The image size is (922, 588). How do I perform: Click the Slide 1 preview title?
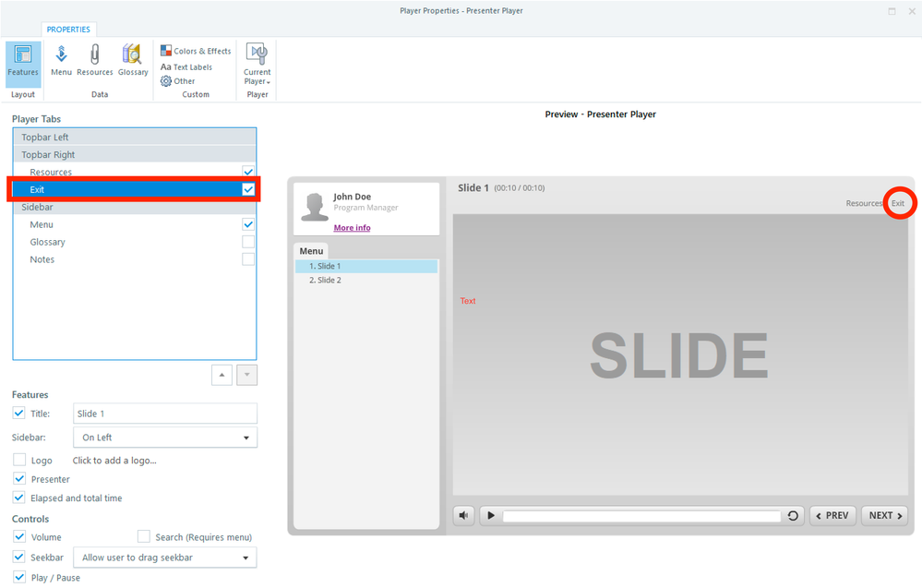473,188
